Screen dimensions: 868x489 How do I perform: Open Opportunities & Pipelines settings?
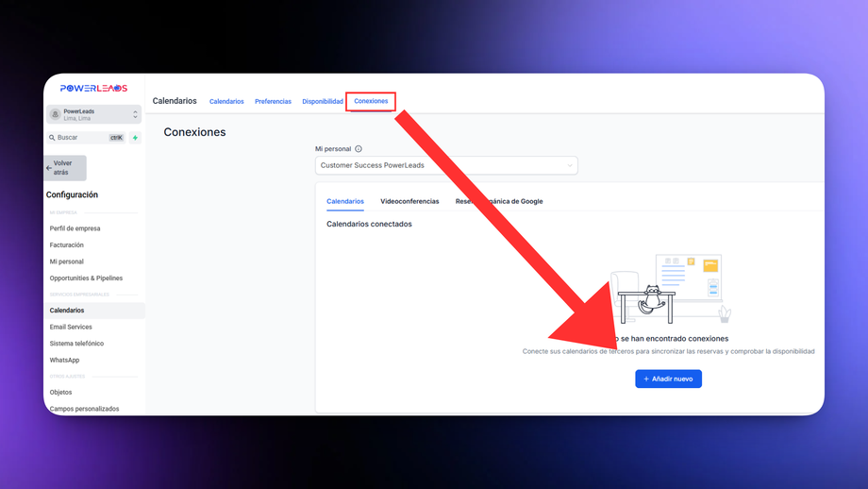tap(86, 278)
